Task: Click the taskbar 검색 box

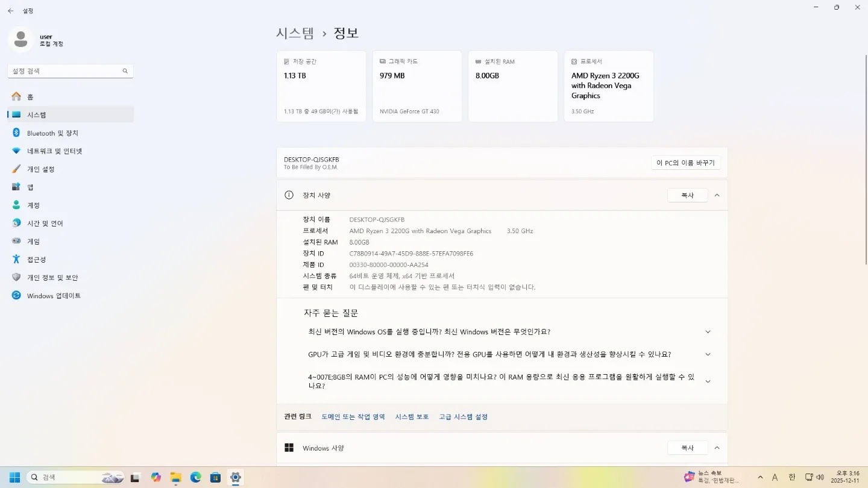Action: [x=75, y=478]
